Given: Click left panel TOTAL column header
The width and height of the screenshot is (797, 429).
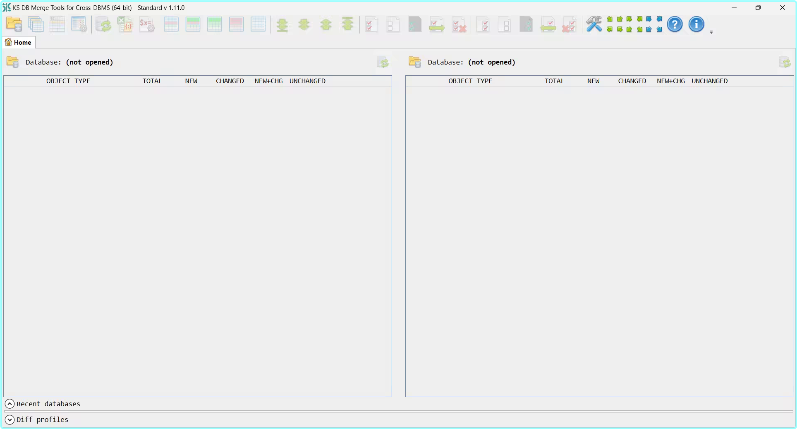Looking at the screenshot, I should (x=152, y=81).
